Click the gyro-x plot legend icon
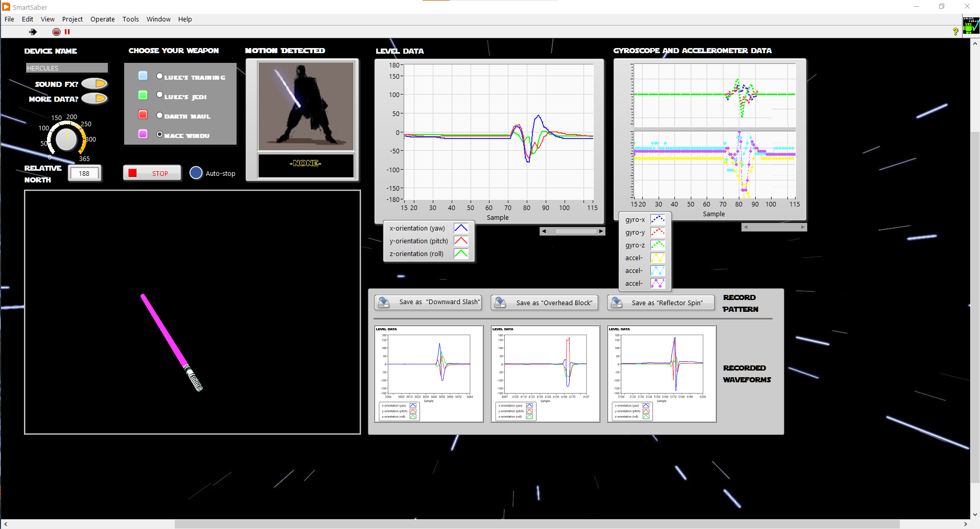 (658, 219)
